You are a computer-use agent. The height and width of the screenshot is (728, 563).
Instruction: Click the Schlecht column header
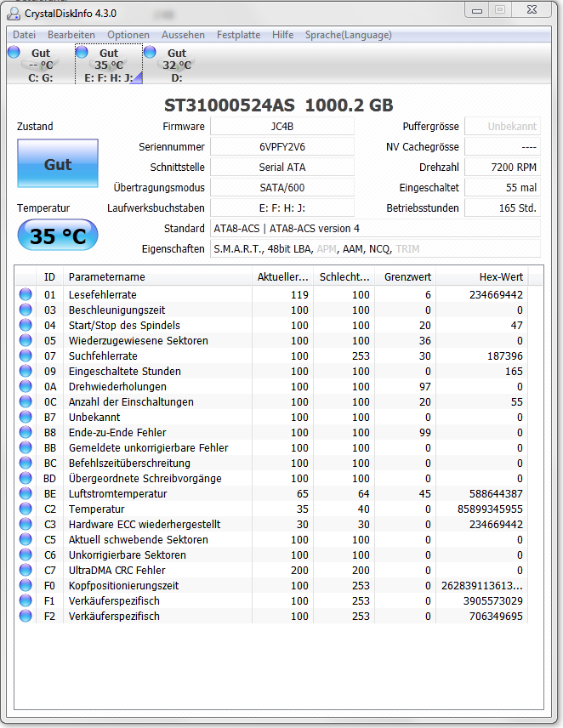[x=344, y=277]
